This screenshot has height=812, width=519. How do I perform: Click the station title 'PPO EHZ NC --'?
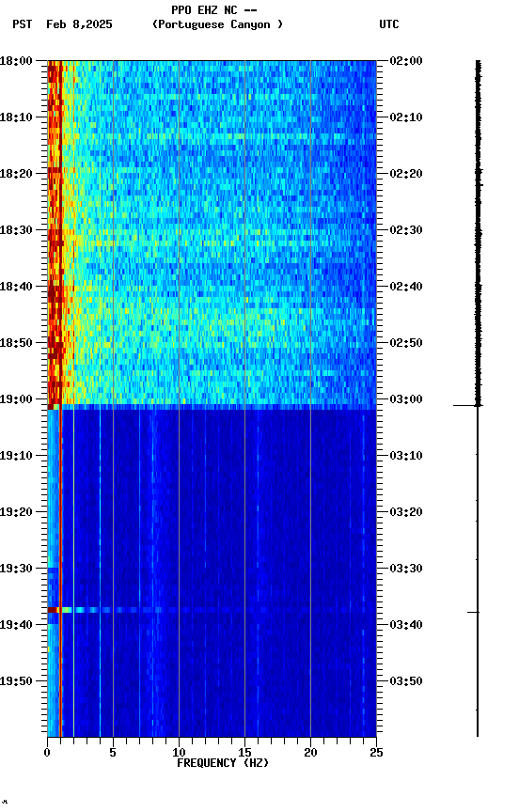tap(214, 10)
